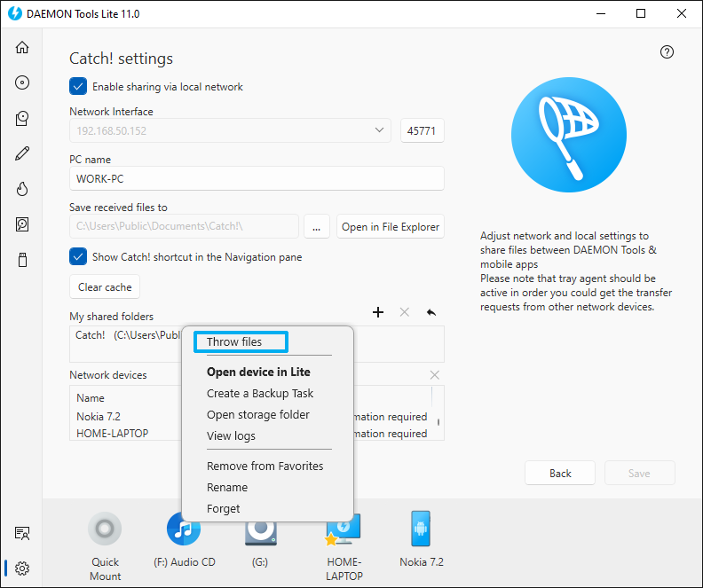Open the Image Editor disc-file icon

coord(22,118)
